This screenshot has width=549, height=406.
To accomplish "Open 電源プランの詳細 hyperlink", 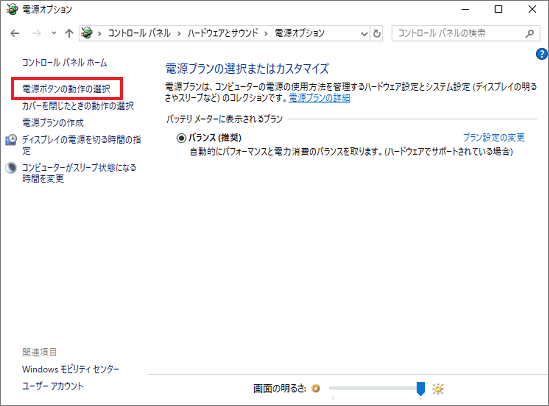I will tap(319, 98).
